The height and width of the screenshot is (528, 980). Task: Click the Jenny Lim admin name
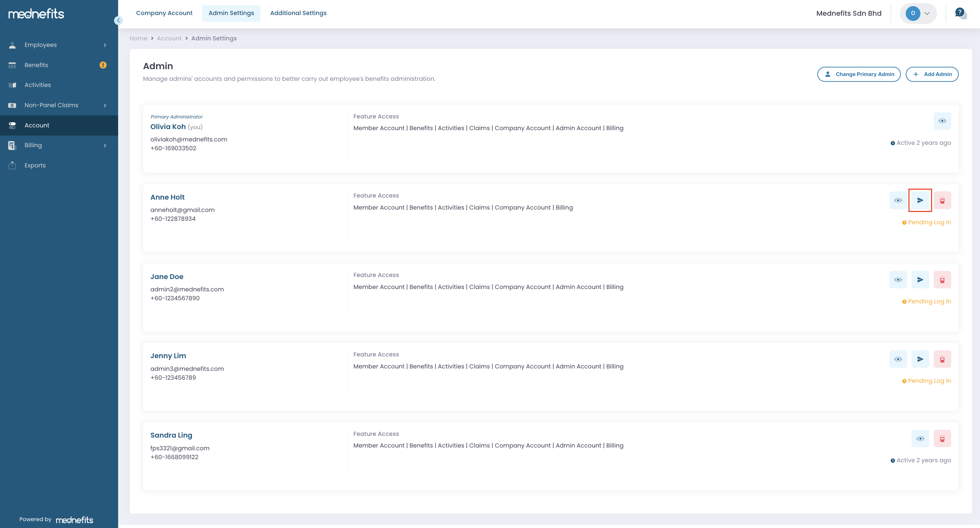pyautogui.click(x=168, y=356)
